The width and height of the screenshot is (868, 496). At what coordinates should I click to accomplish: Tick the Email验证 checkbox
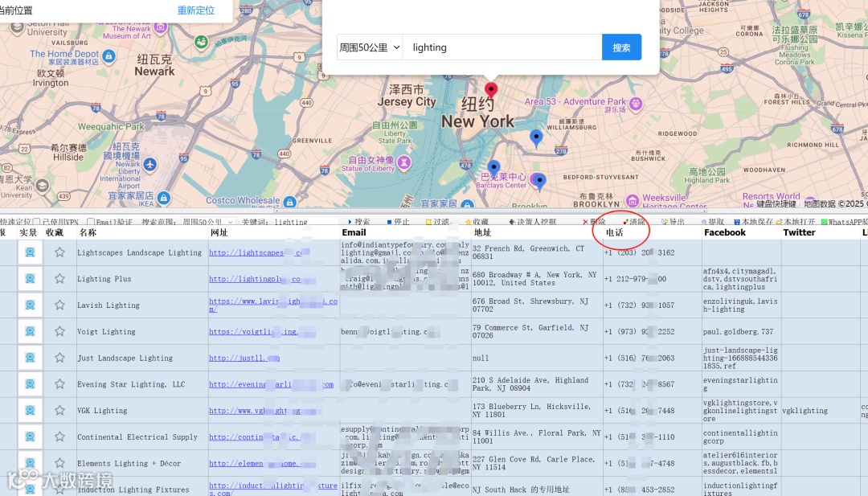click(91, 222)
